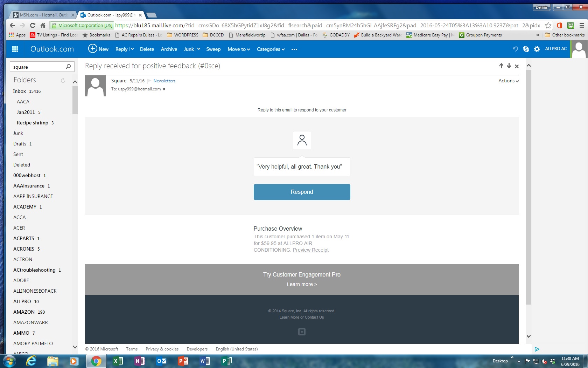Refresh folders with the circular arrow
This screenshot has height=368, width=588.
point(63,80)
